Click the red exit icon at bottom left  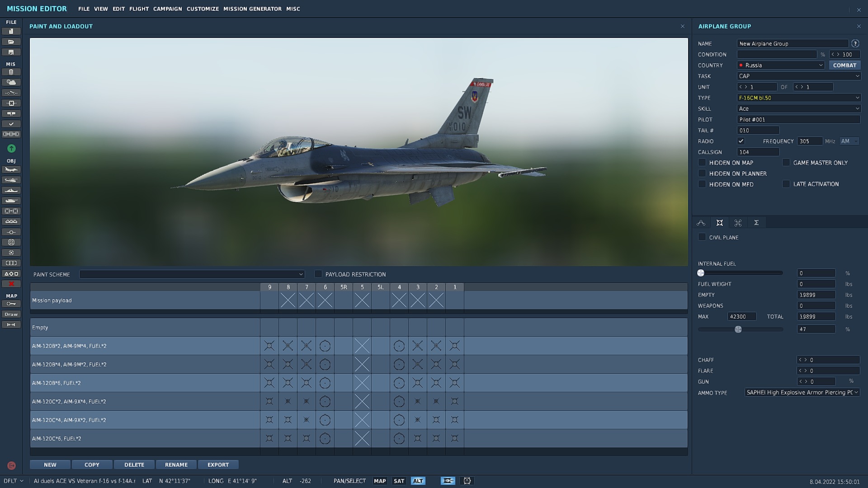pos(11,465)
